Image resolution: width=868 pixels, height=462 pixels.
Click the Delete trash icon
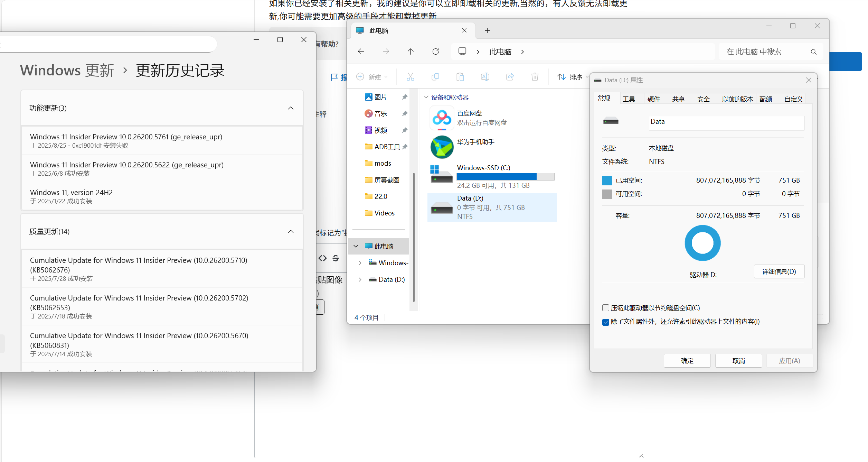535,77
